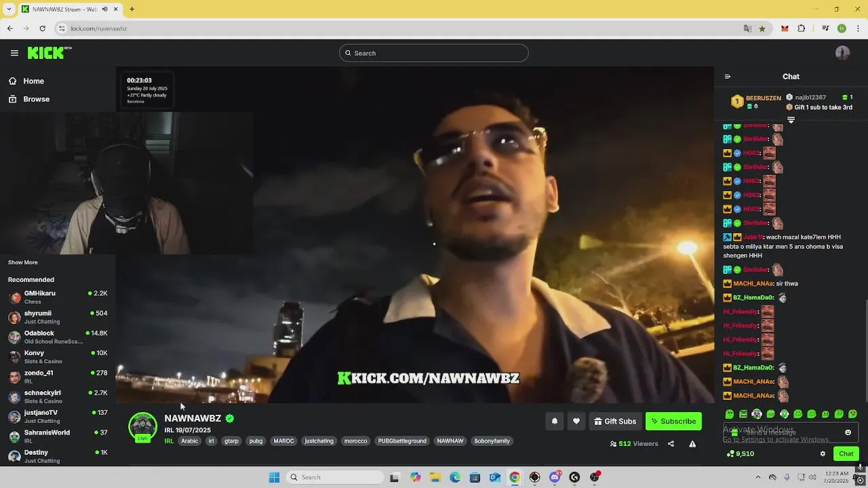
Task: Show hidden system tray icons
Action: (757, 477)
